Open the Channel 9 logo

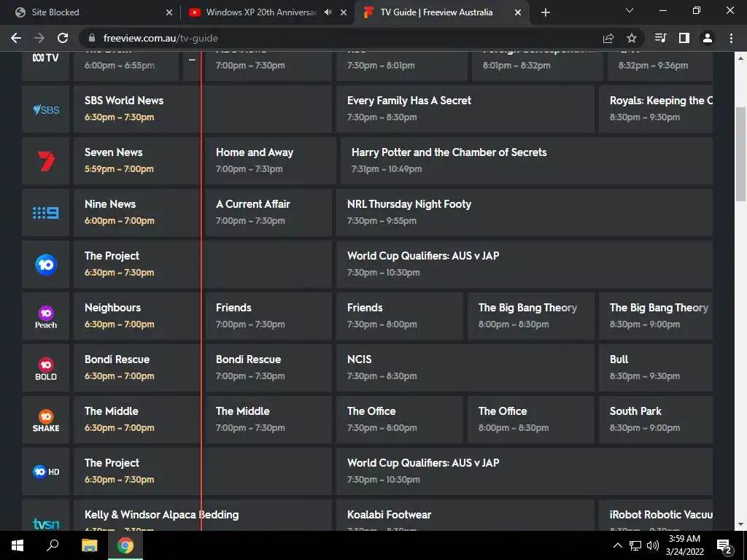point(46,213)
